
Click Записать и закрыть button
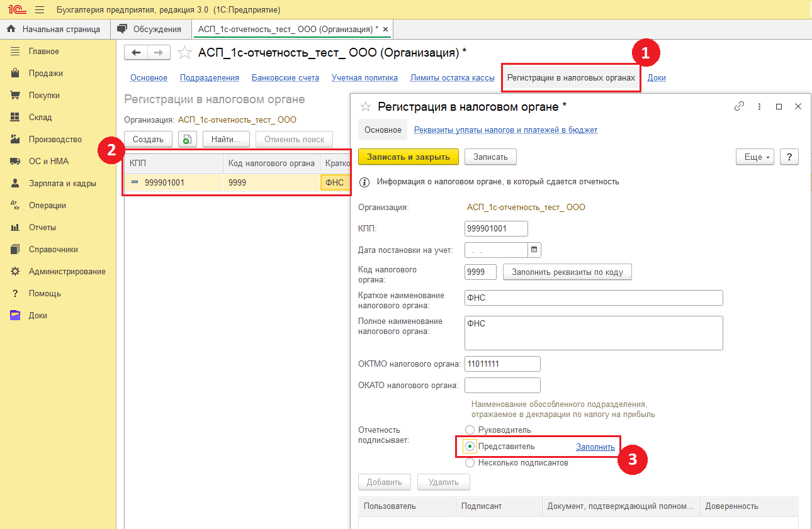click(409, 157)
